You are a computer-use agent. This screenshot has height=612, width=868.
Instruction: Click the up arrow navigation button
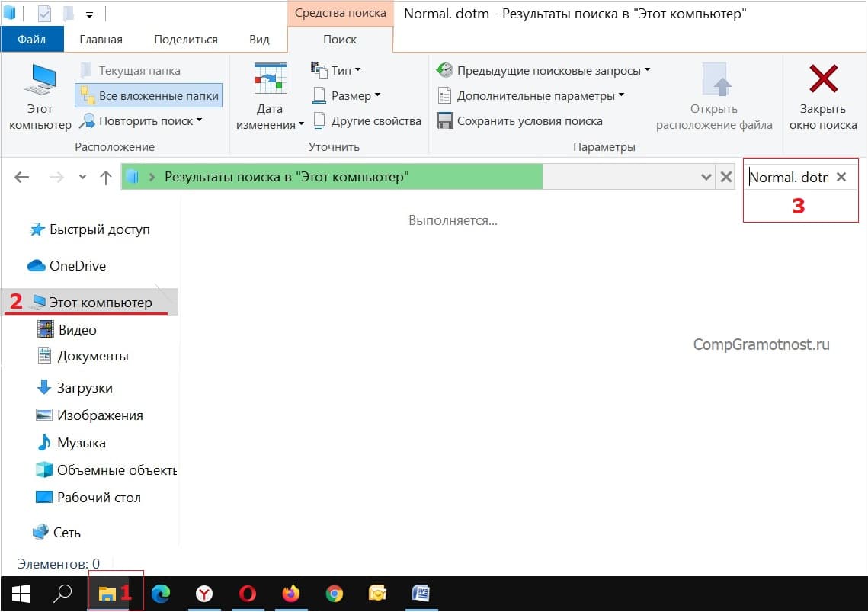point(106,178)
